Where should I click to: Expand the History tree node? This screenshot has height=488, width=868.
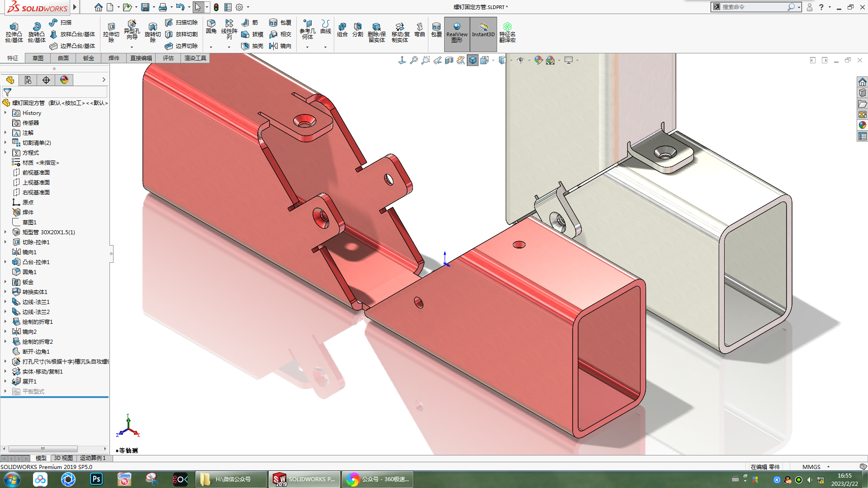[5, 113]
